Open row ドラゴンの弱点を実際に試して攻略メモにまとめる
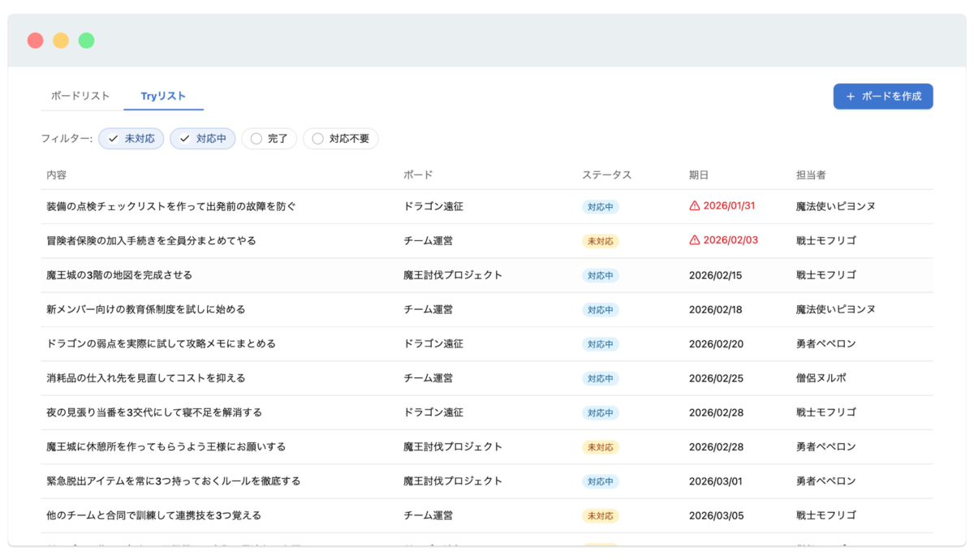The image size is (974, 560). pos(487,343)
